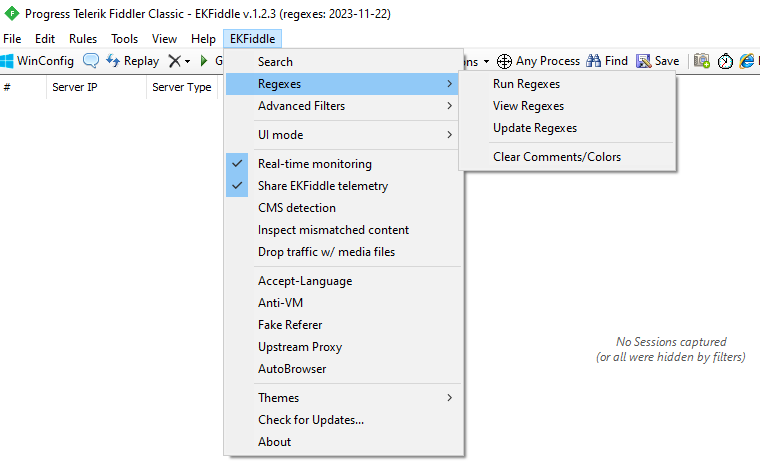This screenshot has height=471, width=760.
Task: Open the About entry
Action: [x=343, y=442]
